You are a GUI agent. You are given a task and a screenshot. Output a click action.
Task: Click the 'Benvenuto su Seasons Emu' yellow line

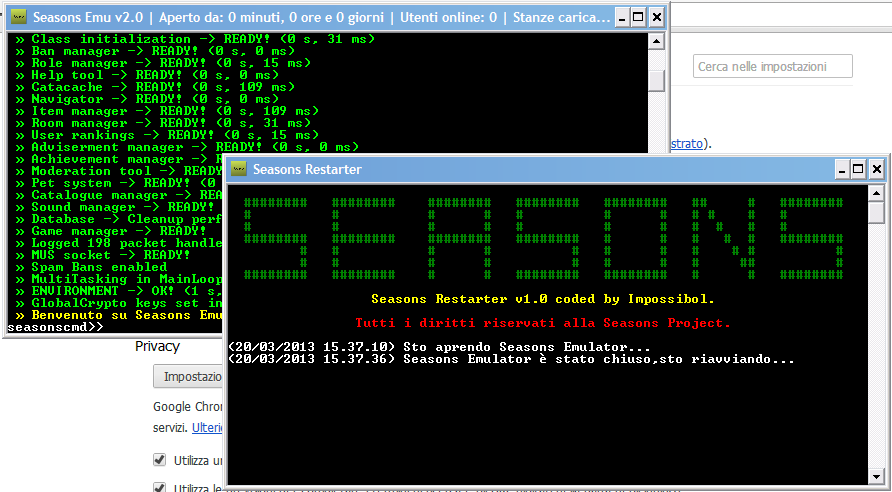(x=119, y=315)
